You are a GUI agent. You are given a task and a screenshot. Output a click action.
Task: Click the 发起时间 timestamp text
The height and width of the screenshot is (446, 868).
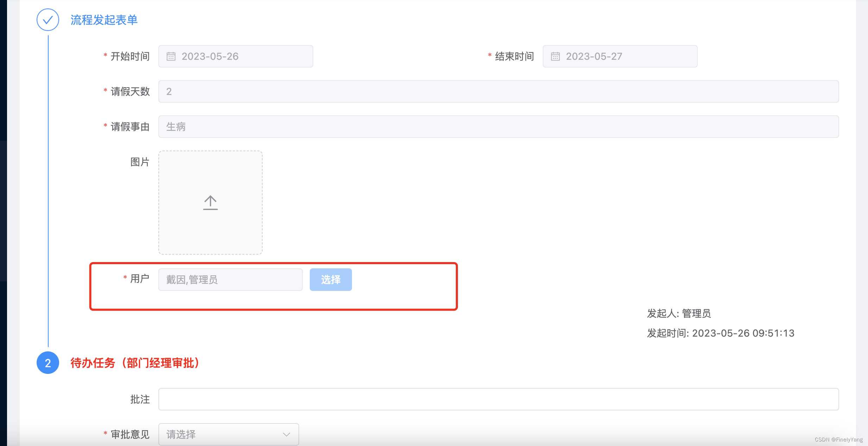pos(721,333)
